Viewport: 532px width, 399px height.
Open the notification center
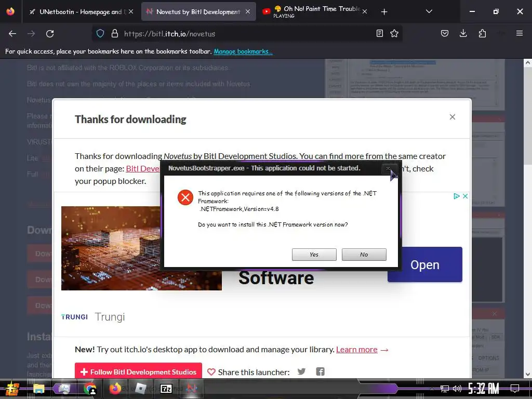(515, 389)
